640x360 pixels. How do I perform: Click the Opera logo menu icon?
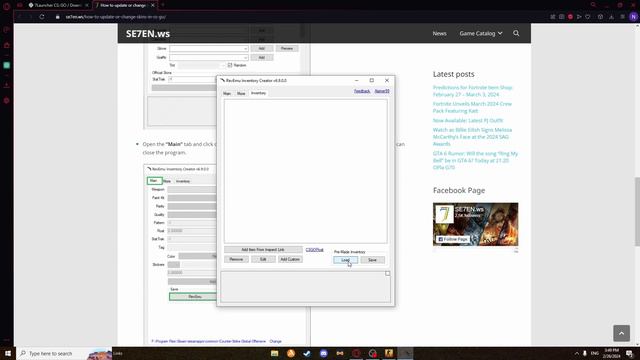coord(7,6)
